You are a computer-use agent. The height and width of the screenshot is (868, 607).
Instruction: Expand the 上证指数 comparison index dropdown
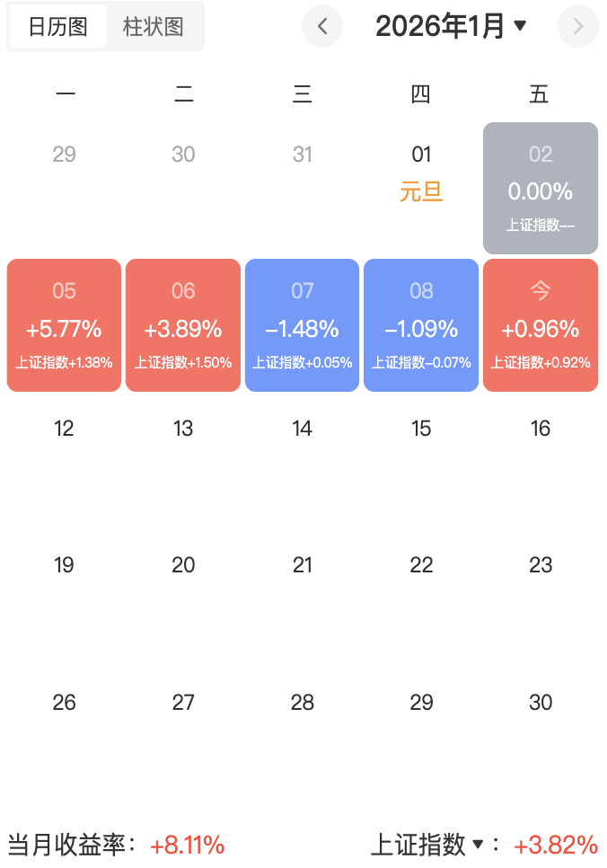pyautogui.click(x=428, y=845)
